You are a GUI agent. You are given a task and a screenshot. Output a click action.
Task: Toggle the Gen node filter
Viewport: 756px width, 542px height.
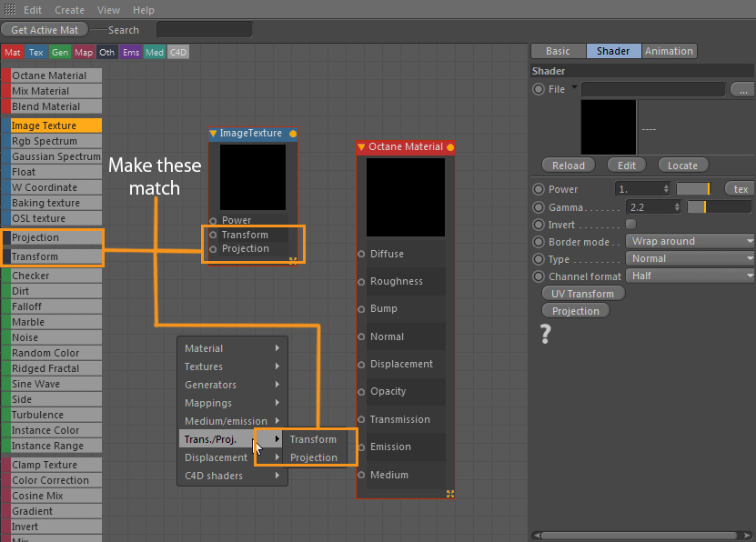[60, 52]
